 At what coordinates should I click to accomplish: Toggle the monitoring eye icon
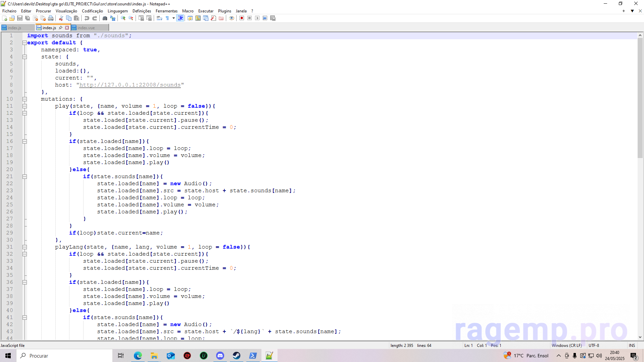click(x=232, y=18)
